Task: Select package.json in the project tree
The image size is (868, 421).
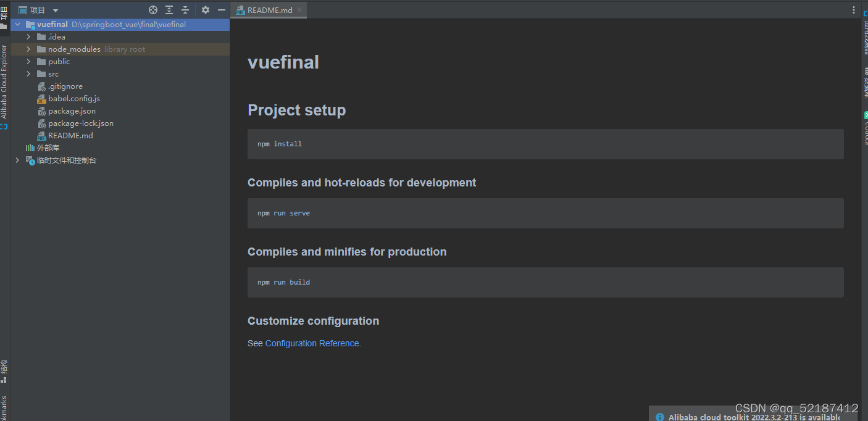Action: (x=72, y=111)
